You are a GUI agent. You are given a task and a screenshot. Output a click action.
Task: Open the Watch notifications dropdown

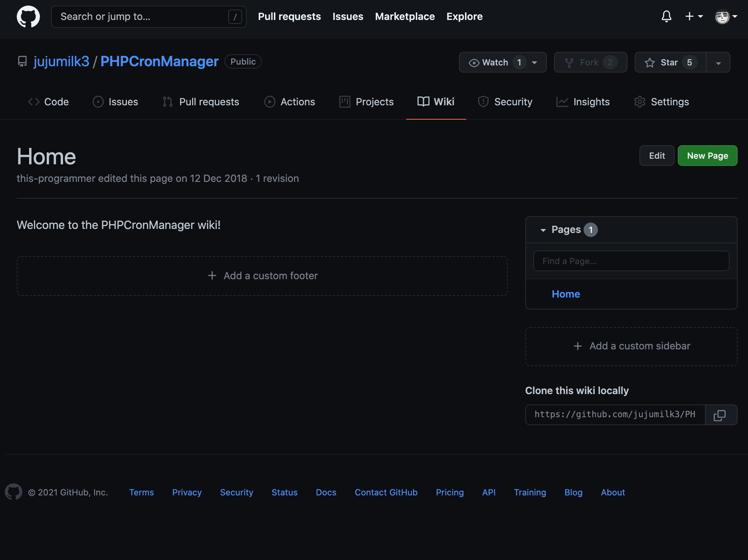tap(503, 62)
